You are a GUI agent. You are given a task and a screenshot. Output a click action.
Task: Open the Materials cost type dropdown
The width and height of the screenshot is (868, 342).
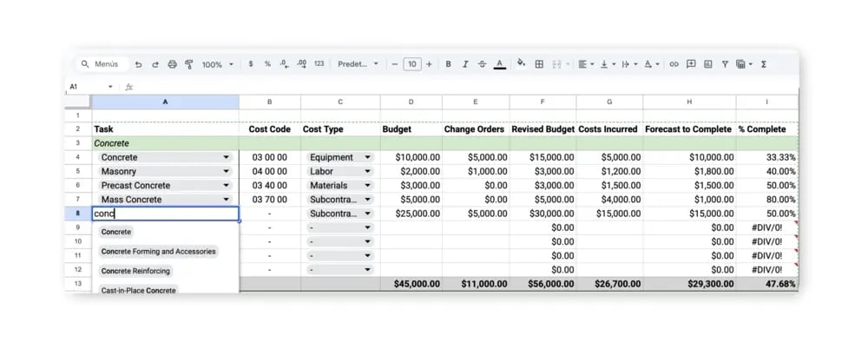point(367,186)
